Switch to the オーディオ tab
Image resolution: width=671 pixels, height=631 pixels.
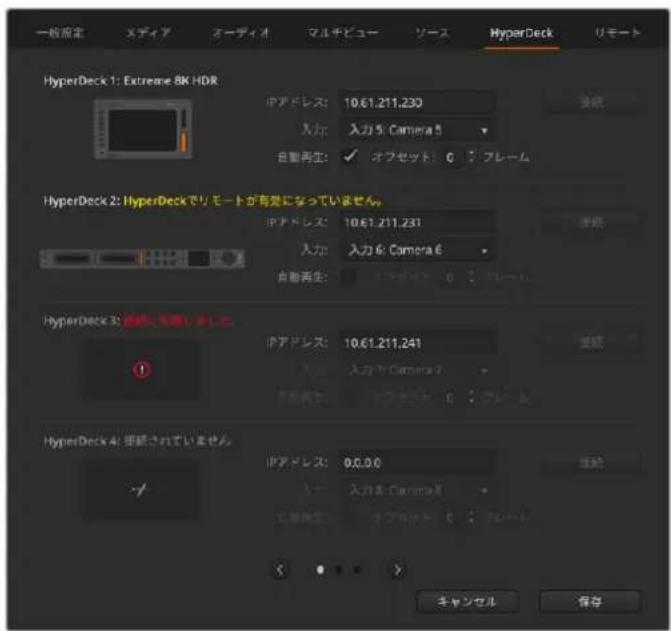(x=241, y=33)
